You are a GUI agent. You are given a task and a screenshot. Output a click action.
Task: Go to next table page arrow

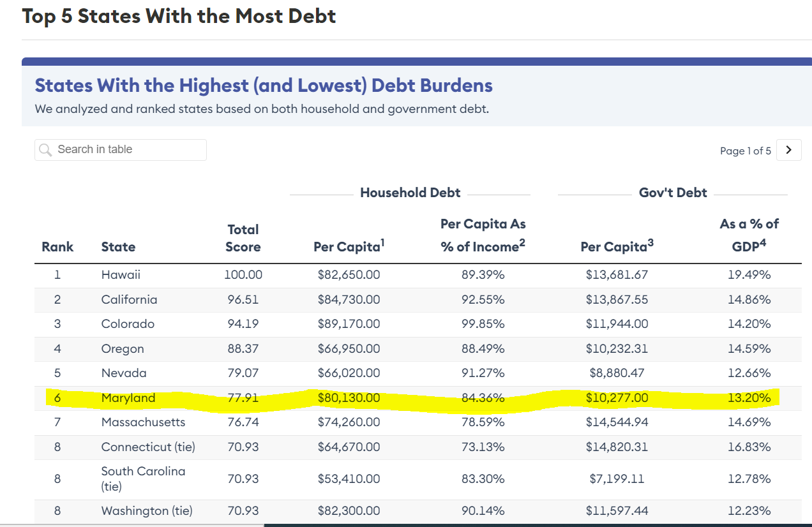click(789, 150)
